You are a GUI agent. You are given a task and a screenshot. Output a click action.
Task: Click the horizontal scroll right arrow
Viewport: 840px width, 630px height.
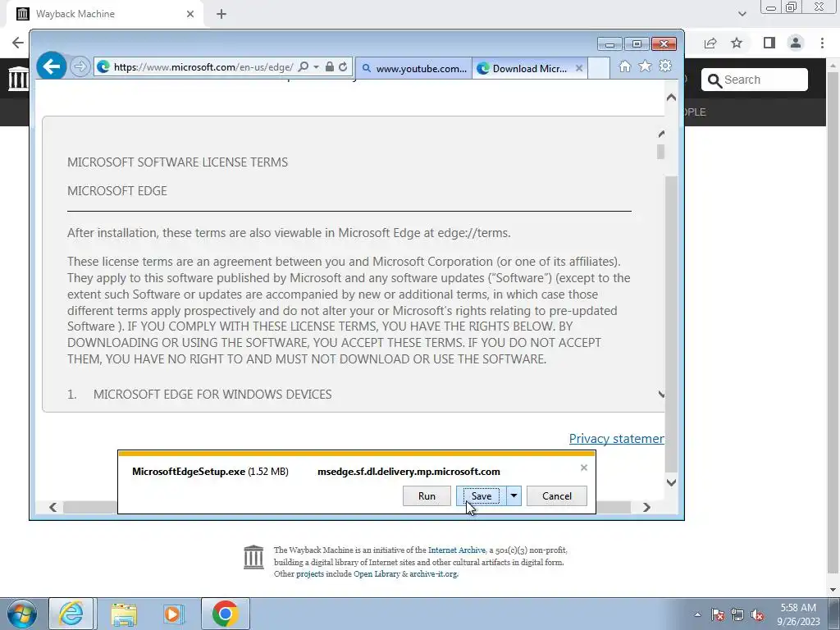pos(646,507)
